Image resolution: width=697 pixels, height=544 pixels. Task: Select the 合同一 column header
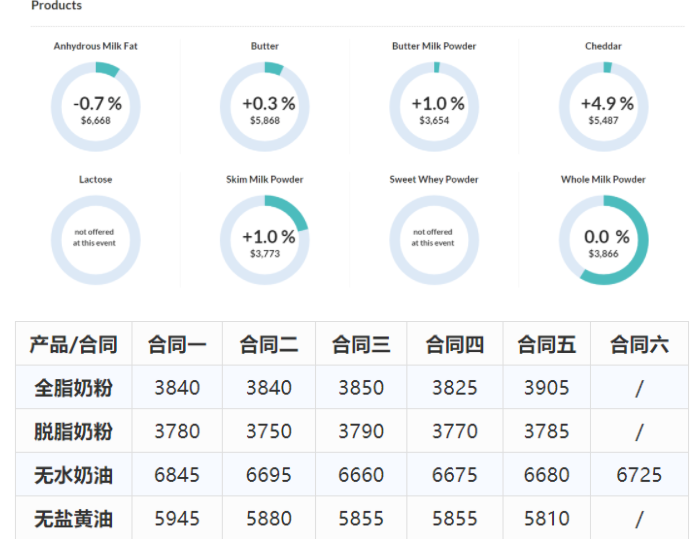tap(177, 344)
